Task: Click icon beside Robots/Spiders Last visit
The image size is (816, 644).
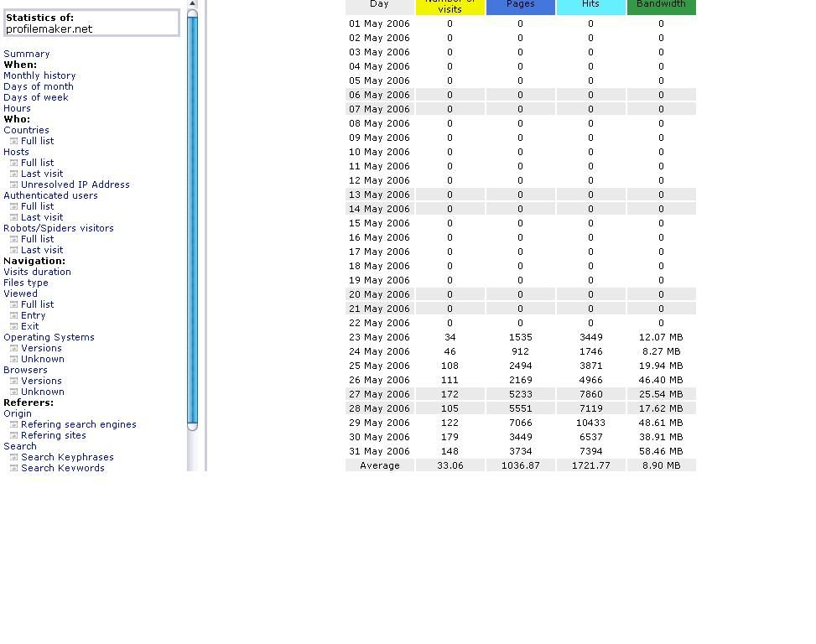Action: tap(14, 250)
